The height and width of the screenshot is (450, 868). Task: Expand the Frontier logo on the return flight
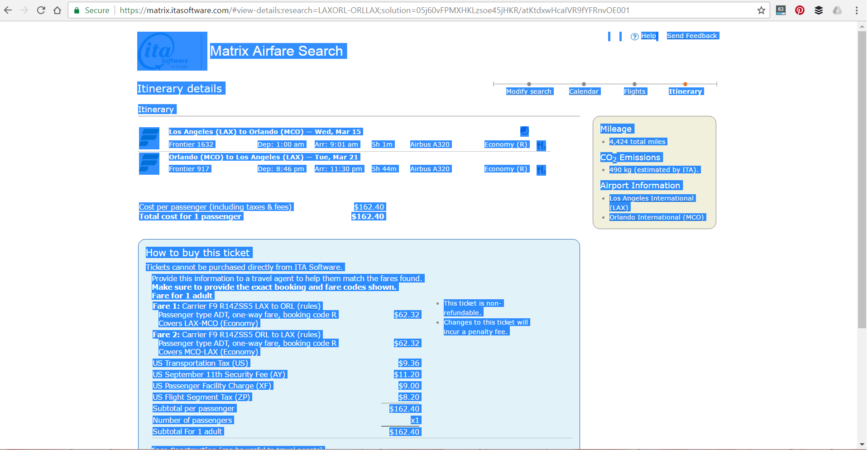click(149, 163)
